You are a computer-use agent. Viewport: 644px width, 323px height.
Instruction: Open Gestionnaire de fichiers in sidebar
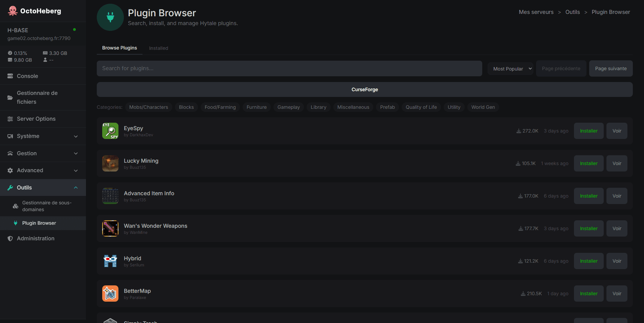tap(43, 98)
